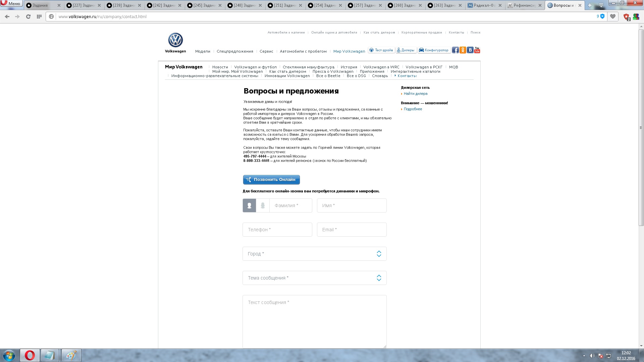644x362 pixels.
Task: Reload the page with the refresh icon
Action: [x=28, y=16]
